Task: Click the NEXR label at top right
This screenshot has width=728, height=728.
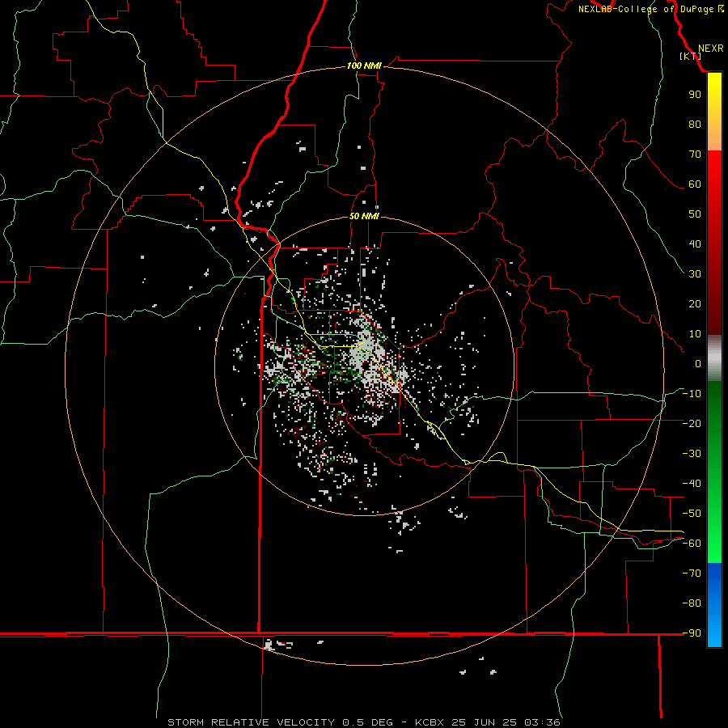Action: point(710,49)
